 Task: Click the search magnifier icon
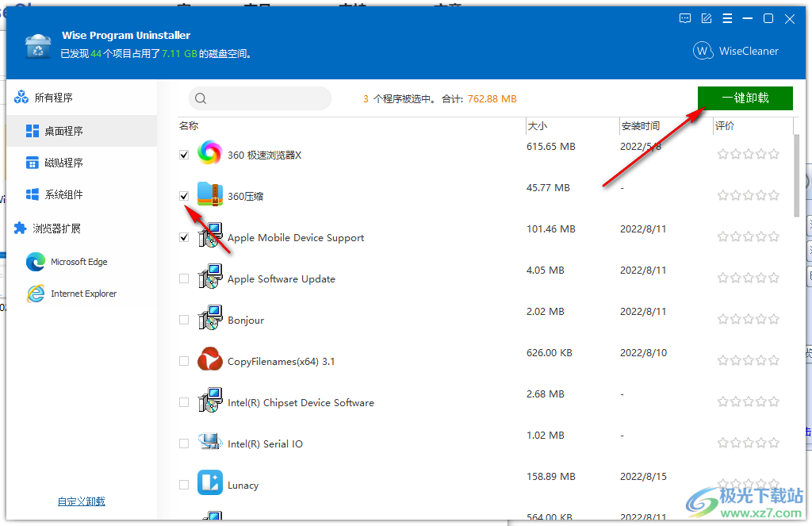201,98
